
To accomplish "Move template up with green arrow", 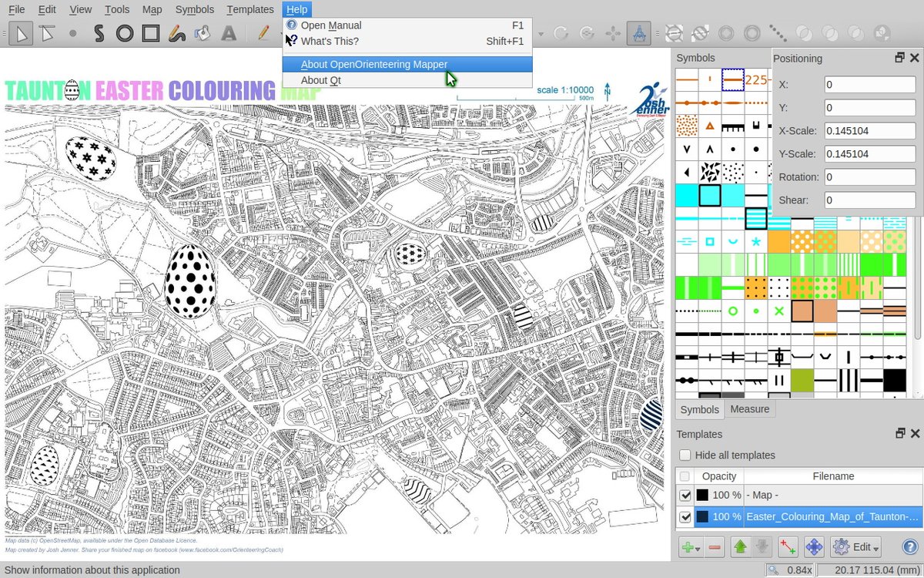I will [x=740, y=547].
